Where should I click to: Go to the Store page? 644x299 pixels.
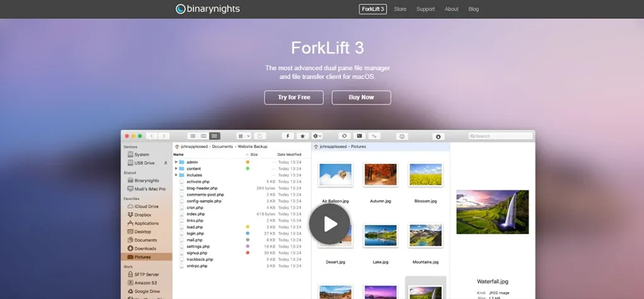(x=399, y=9)
